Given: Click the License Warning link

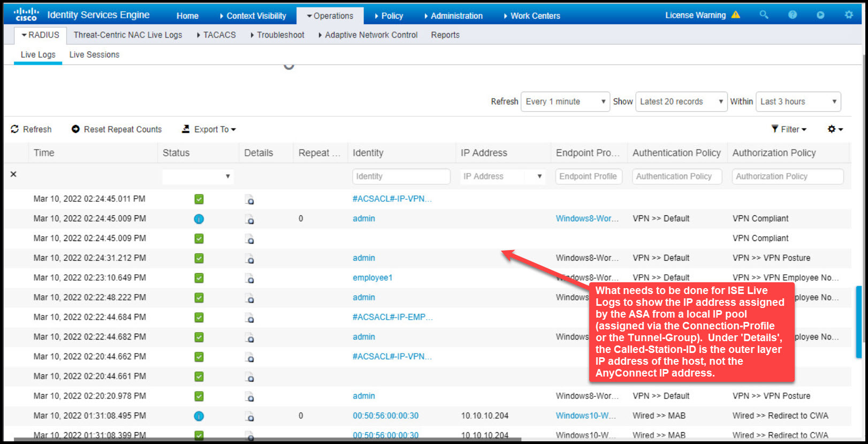Looking at the screenshot, I should coord(696,15).
